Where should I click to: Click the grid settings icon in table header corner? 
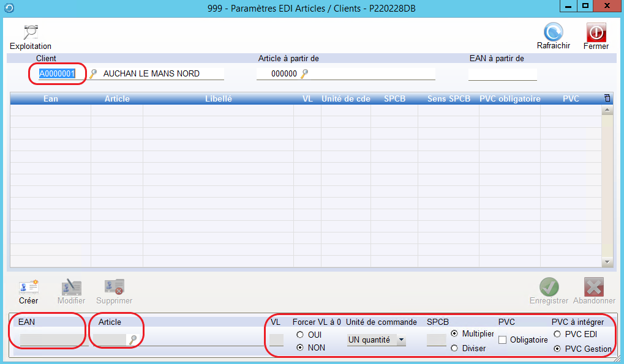click(607, 98)
